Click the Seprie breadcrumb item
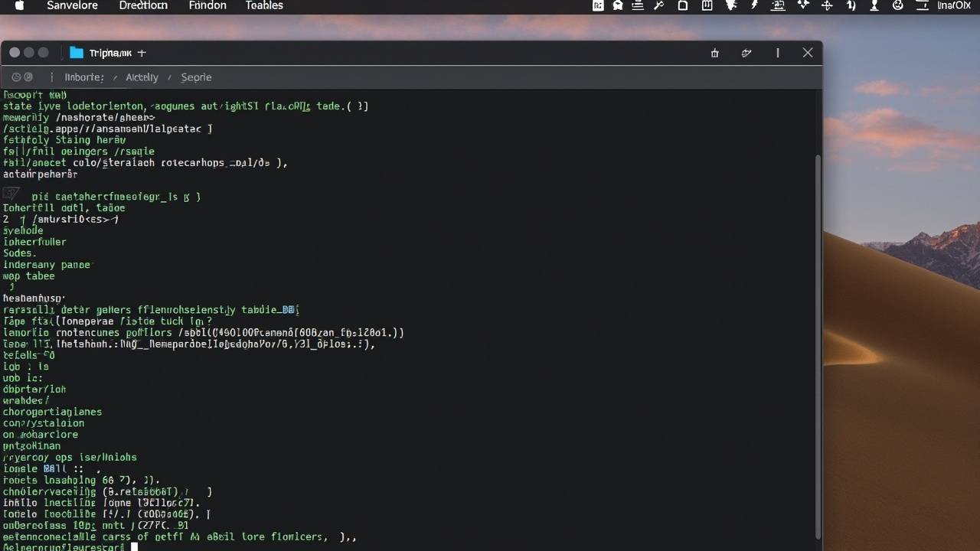Image resolution: width=980 pixels, height=551 pixels. tap(196, 77)
